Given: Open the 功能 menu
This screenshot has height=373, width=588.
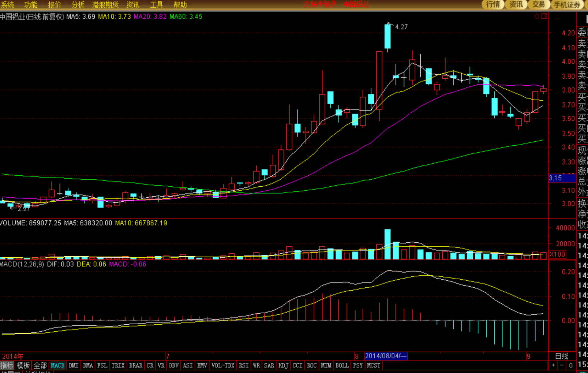Looking at the screenshot, I should pyautogui.click(x=31, y=5).
